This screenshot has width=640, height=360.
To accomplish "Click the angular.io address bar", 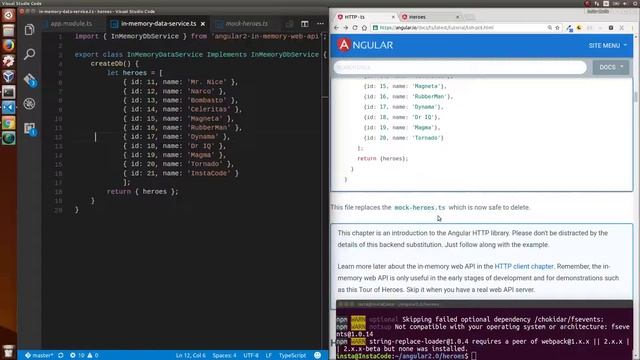I will [459, 28].
